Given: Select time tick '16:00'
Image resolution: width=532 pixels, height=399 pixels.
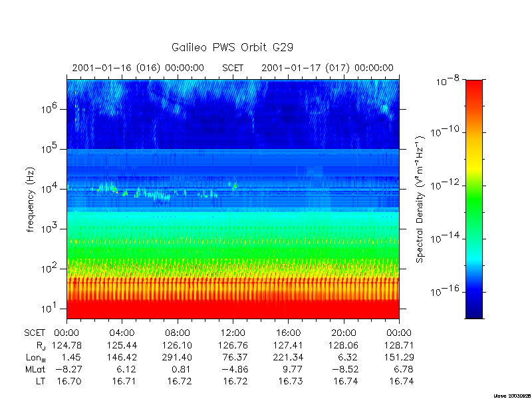Looking at the screenshot, I should click(x=288, y=333).
